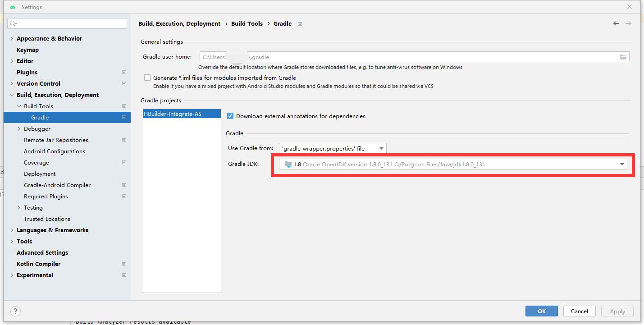The width and height of the screenshot is (644, 325).
Task: Click project-level icon beside Gradle breadcrumb
Action: 300,24
